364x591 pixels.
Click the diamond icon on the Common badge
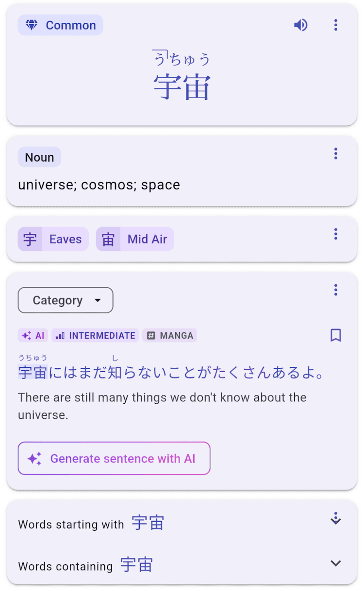[32, 25]
